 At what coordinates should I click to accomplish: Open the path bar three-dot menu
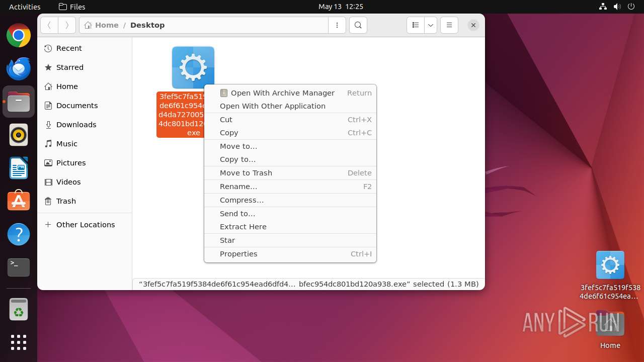[337, 25]
